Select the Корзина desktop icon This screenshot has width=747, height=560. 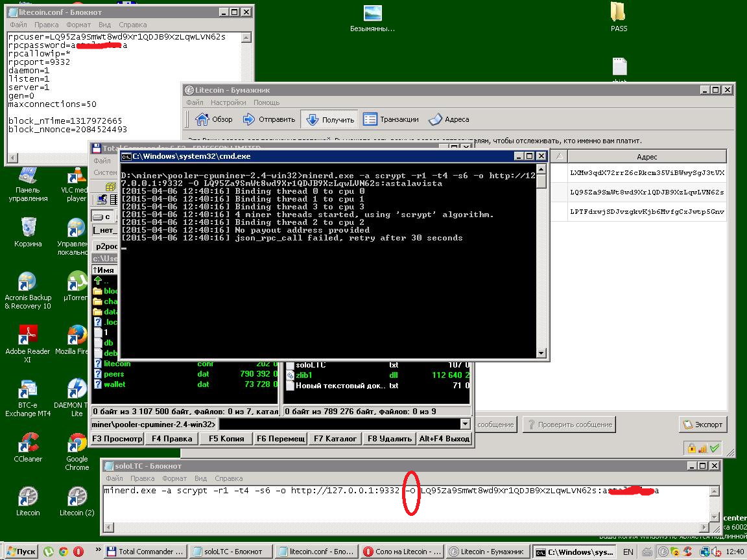(28, 232)
